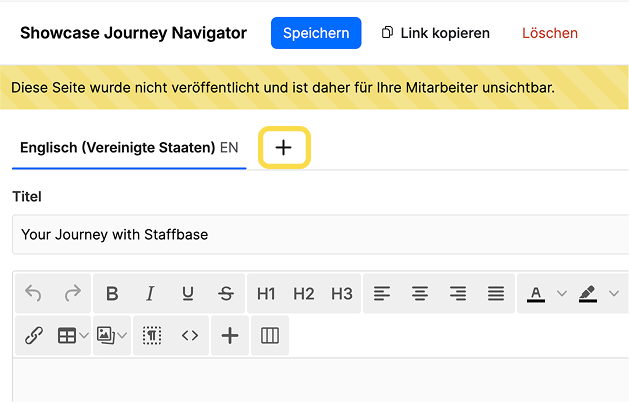The height and width of the screenshot is (402, 629).
Task: Open the source code view
Action: click(190, 335)
